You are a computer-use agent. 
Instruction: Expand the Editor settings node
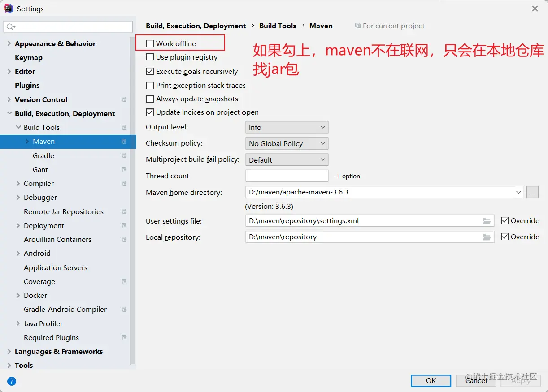point(9,72)
